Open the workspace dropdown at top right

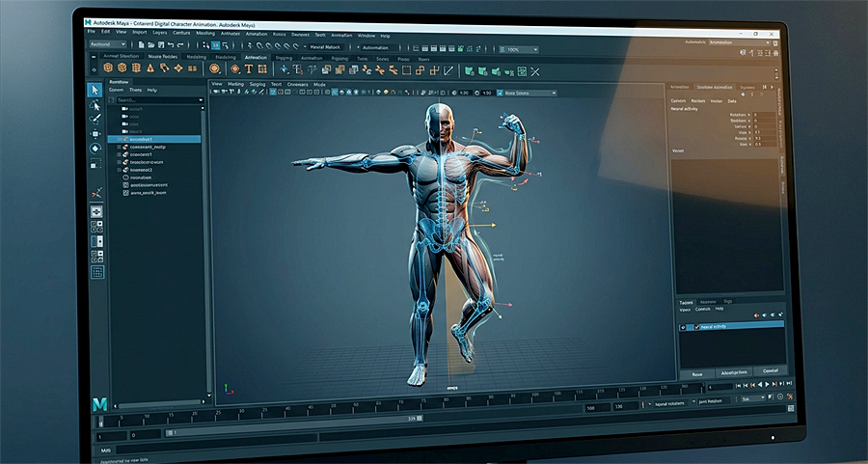click(740, 42)
